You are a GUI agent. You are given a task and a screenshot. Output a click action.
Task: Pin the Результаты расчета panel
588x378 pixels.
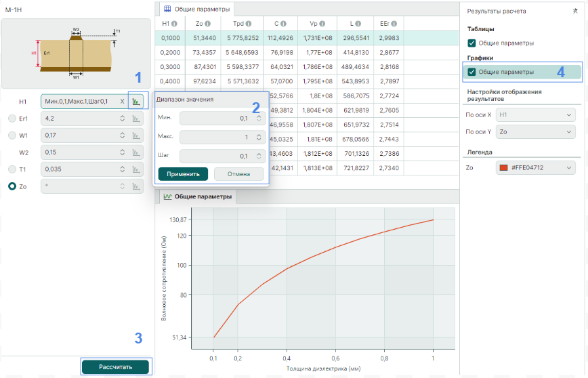[575, 12]
